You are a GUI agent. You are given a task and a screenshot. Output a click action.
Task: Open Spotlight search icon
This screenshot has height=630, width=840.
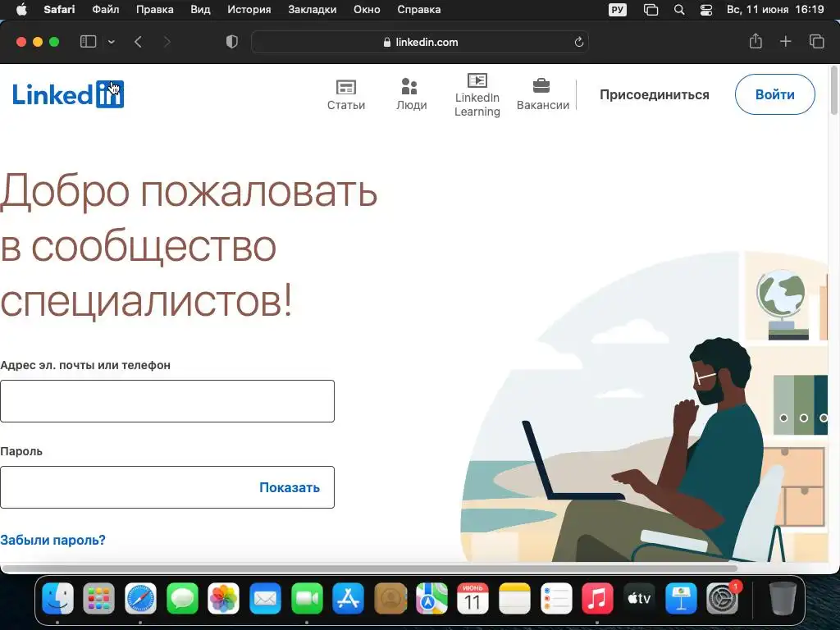pos(678,10)
